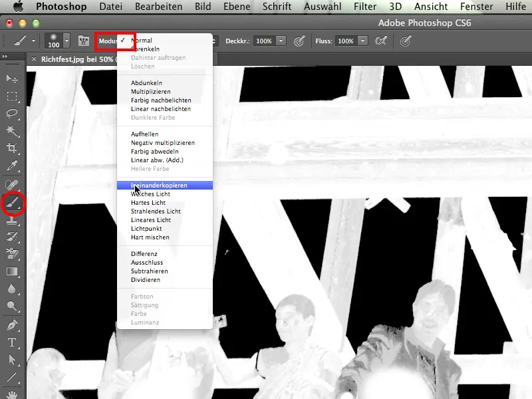Screen dimensions: 532x399
Task: Select the History Brush tool
Action: 12,237
